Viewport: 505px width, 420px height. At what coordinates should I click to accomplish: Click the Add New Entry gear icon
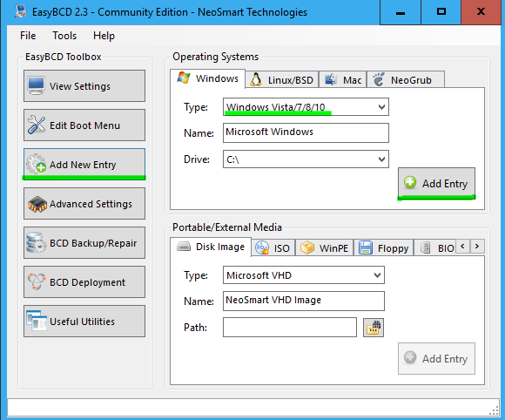point(36,164)
